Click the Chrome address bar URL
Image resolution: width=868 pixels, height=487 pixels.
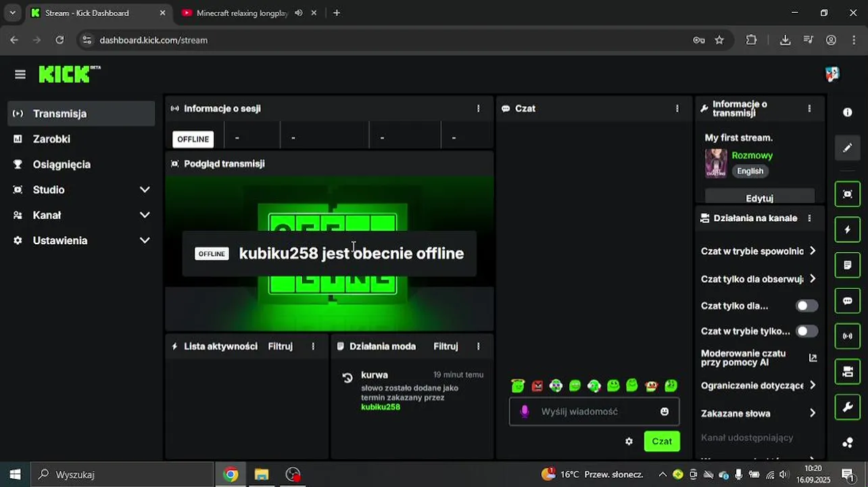coord(153,40)
